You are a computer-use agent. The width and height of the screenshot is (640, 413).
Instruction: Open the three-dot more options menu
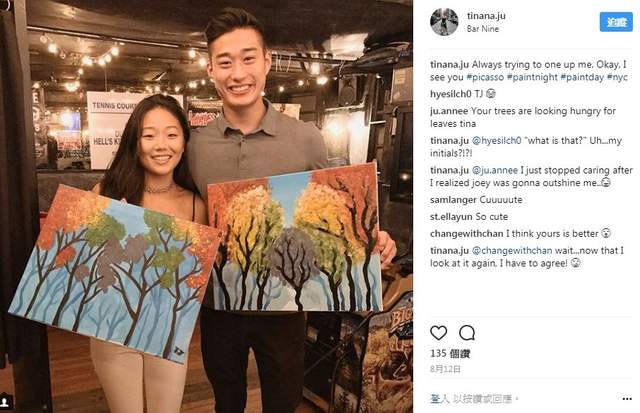627,399
